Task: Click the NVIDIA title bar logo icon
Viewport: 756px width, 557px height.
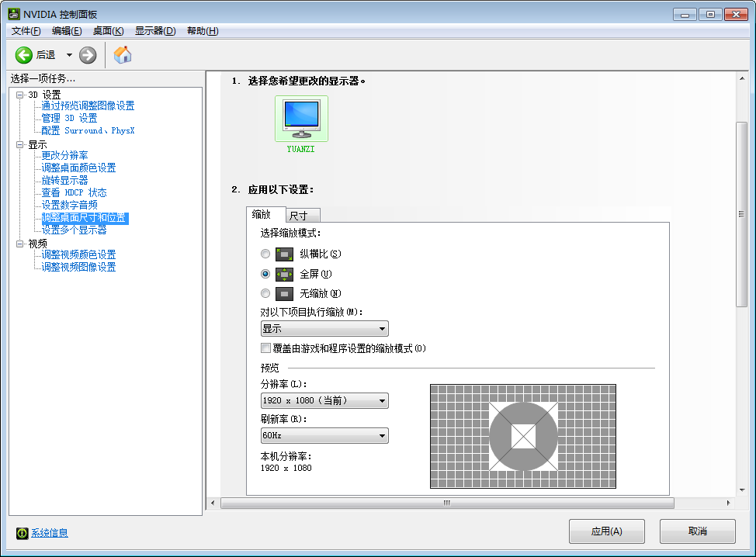Action: (14, 14)
